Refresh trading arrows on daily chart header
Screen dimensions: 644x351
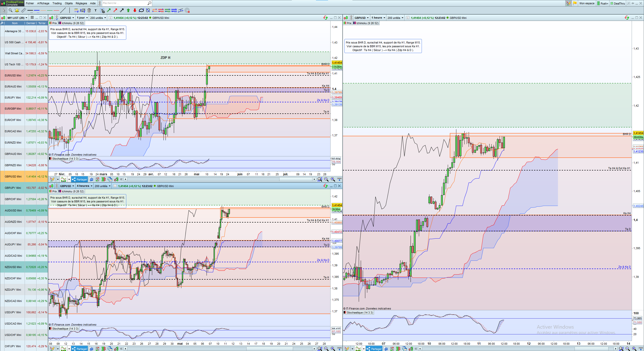(x=326, y=18)
